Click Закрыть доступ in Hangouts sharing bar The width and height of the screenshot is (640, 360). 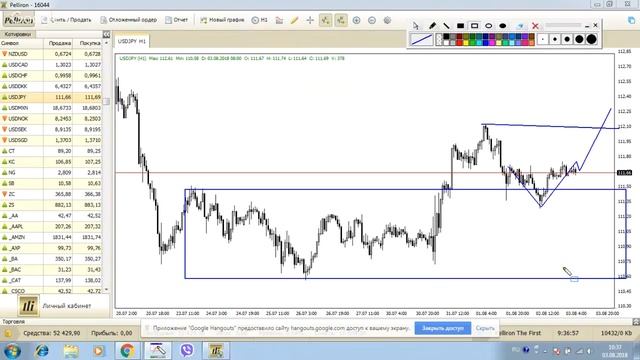pyautogui.click(x=443, y=328)
